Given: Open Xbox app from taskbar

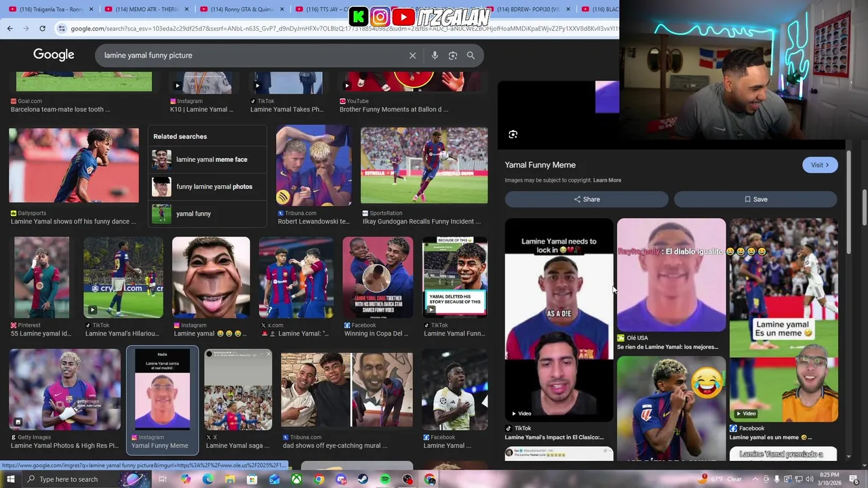Looking at the screenshot, I should click(297, 479).
